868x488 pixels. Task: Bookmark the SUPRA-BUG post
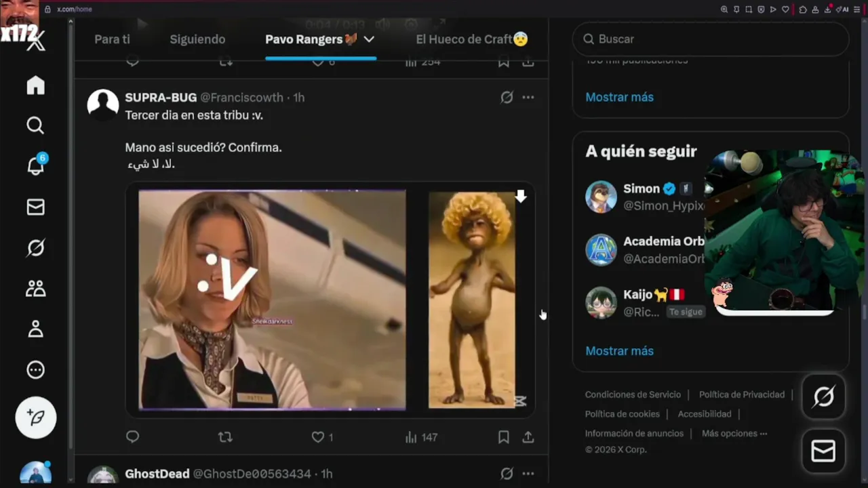(503, 437)
